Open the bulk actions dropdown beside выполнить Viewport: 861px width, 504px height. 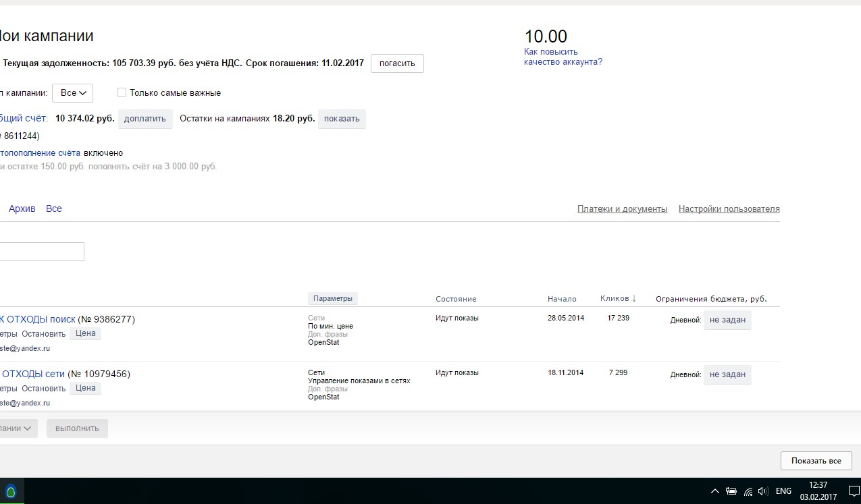pyautogui.click(x=18, y=428)
